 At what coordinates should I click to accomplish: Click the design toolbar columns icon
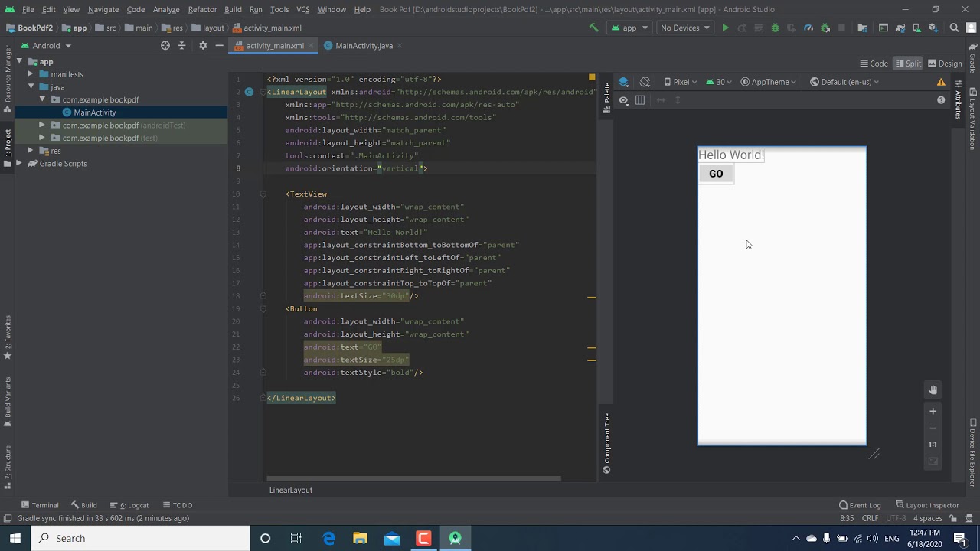tap(640, 100)
